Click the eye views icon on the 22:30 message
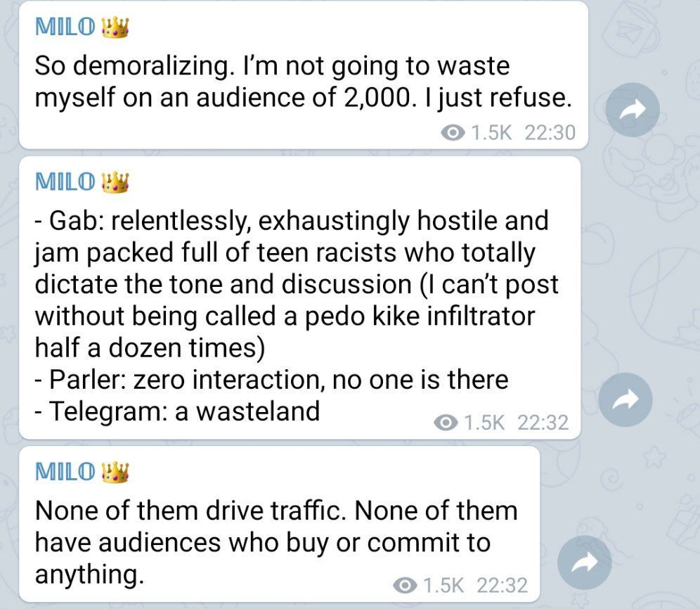Viewport: 700px width, 609px height. (x=453, y=133)
